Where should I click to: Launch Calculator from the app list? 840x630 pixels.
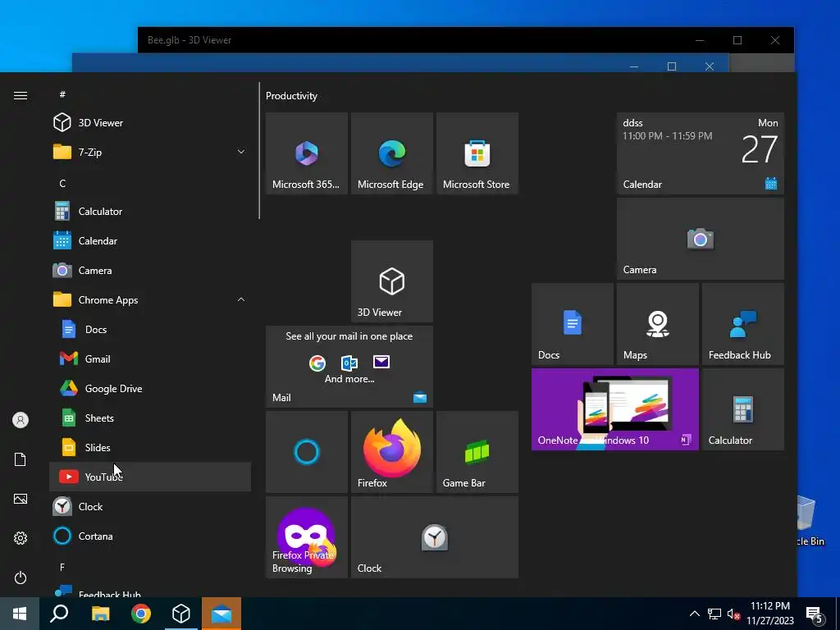(150, 211)
